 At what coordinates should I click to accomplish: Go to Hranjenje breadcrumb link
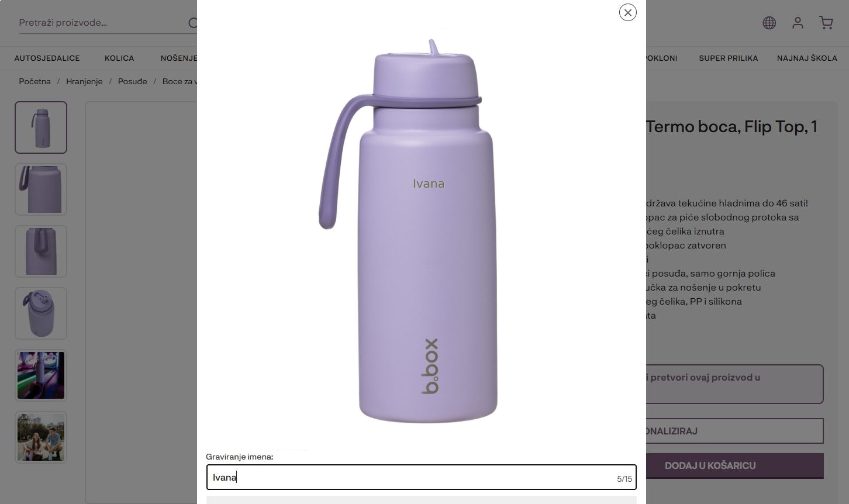click(84, 81)
